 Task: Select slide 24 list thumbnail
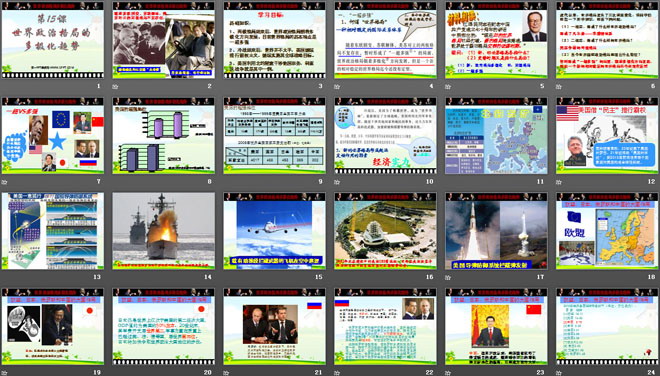click(607, 326)
